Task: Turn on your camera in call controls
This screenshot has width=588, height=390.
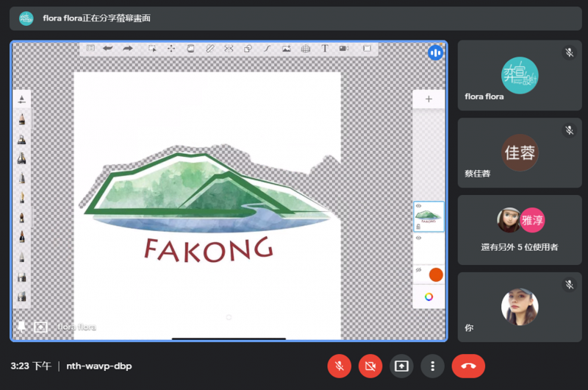Action: click(370, 366)
